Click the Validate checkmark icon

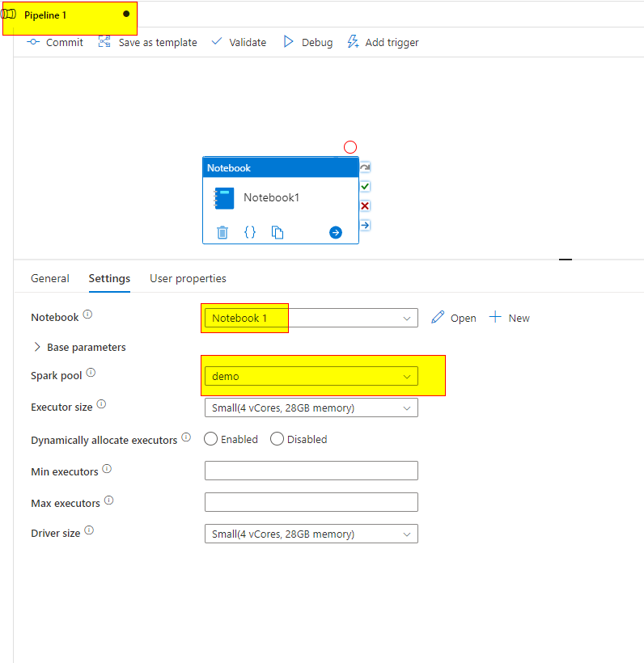(217, 41)
